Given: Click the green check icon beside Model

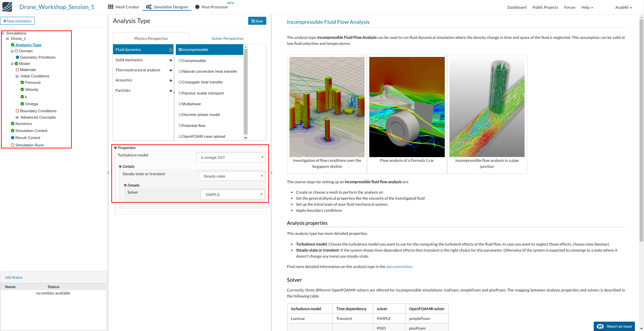Looking at the screenshot, I should (16, 64).
